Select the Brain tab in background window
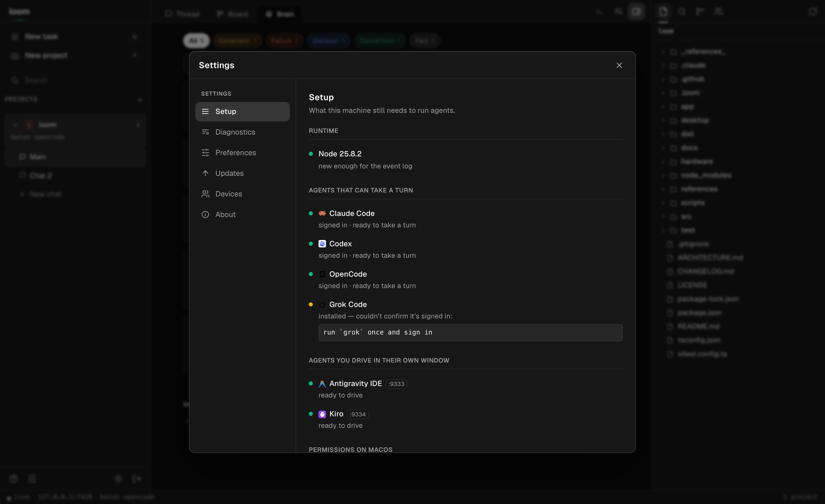The image size is (825, 504). 280,14
